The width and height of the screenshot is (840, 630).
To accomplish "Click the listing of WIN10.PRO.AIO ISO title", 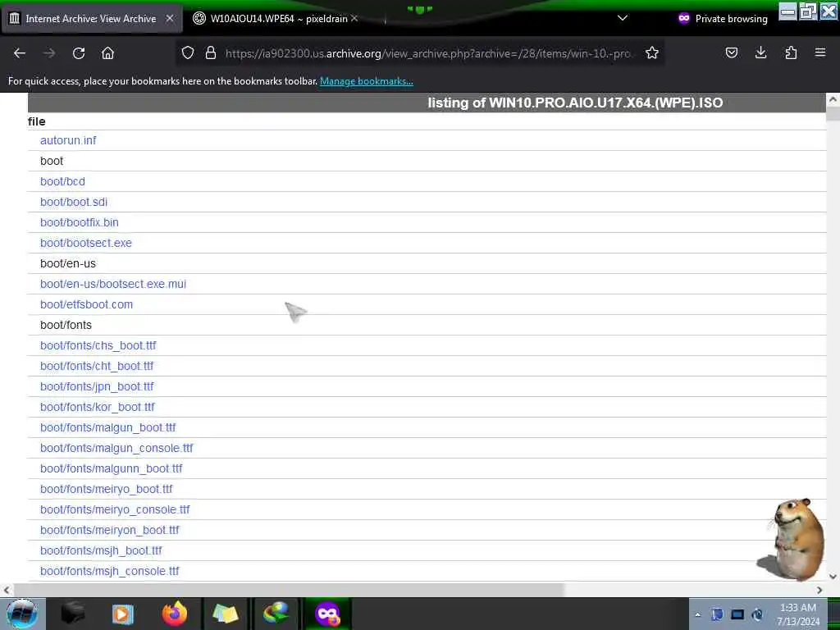I will (575, 103).
